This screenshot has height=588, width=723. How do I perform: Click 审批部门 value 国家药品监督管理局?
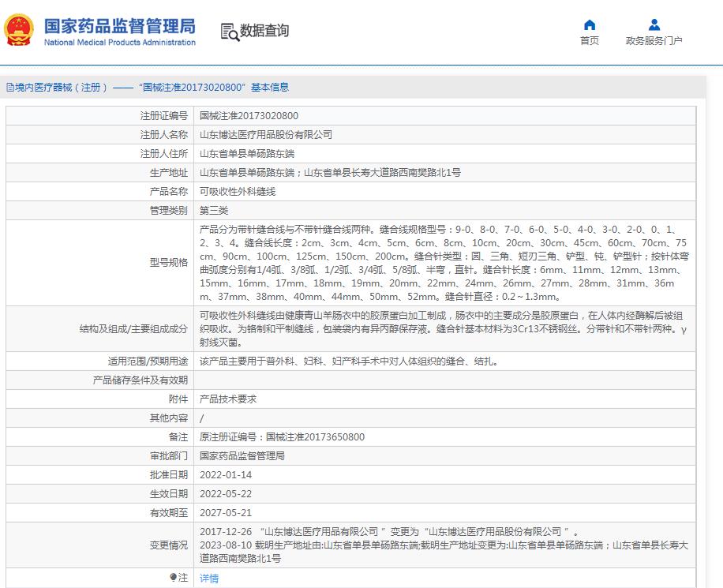point(242,455)
